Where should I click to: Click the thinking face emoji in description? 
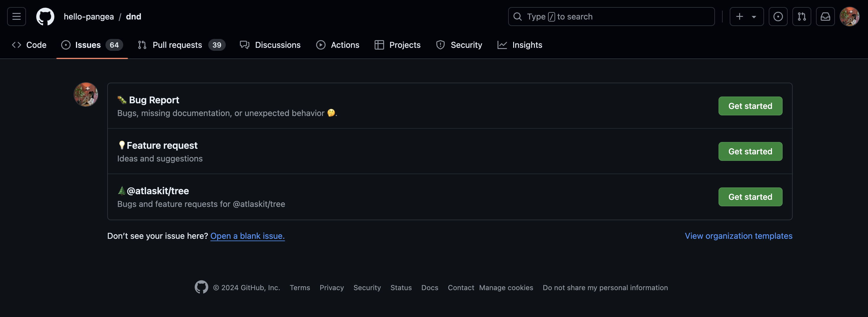coord(331,113)
